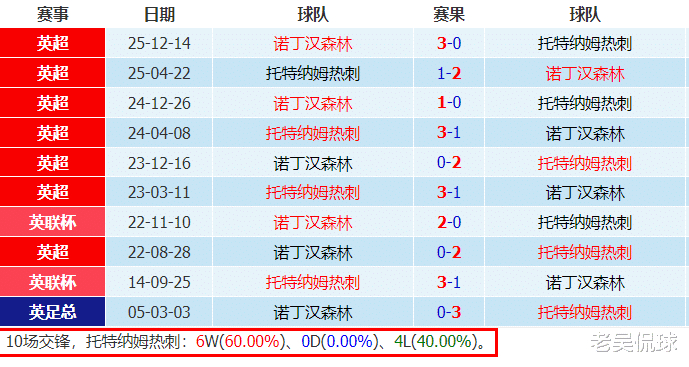Click the 0-3 score result
The image size is (689, 367).
[449, 312]
